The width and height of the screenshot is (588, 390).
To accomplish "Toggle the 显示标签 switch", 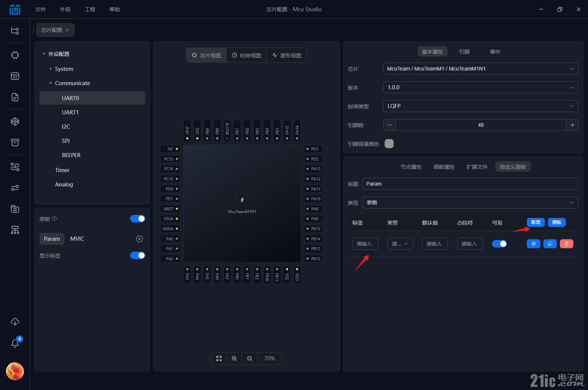I will tap(138, 255).
